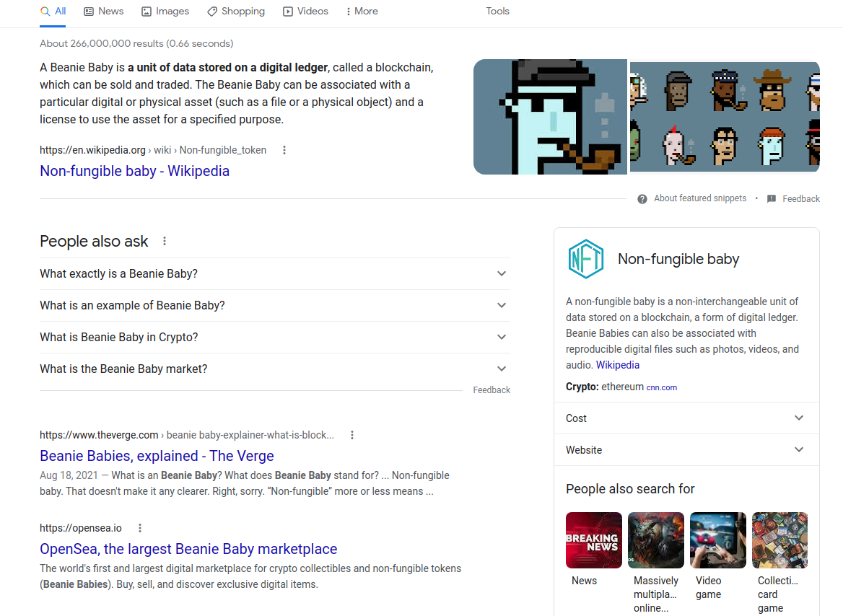Open the Video game thumbnail
The image size is (843, 616).
click(717, 540)
